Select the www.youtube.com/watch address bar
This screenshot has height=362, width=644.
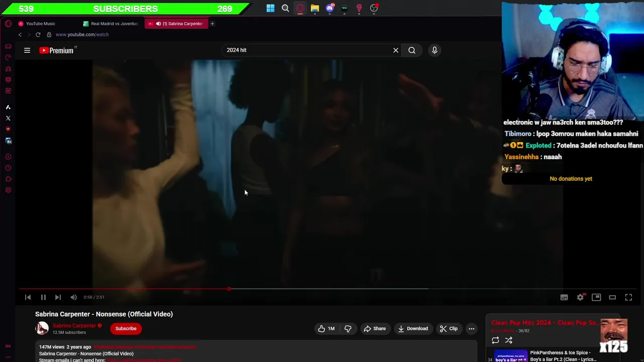[82, 35]
